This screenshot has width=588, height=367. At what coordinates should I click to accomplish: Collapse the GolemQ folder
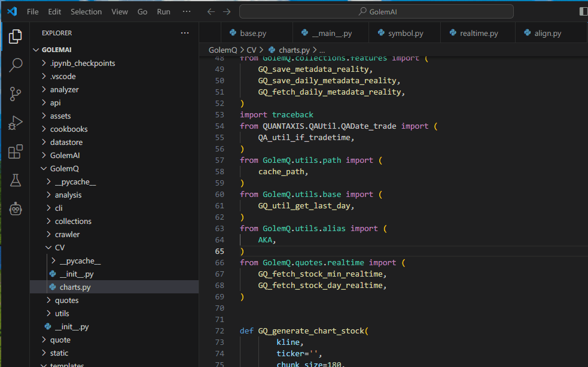(x=64, y=169)
